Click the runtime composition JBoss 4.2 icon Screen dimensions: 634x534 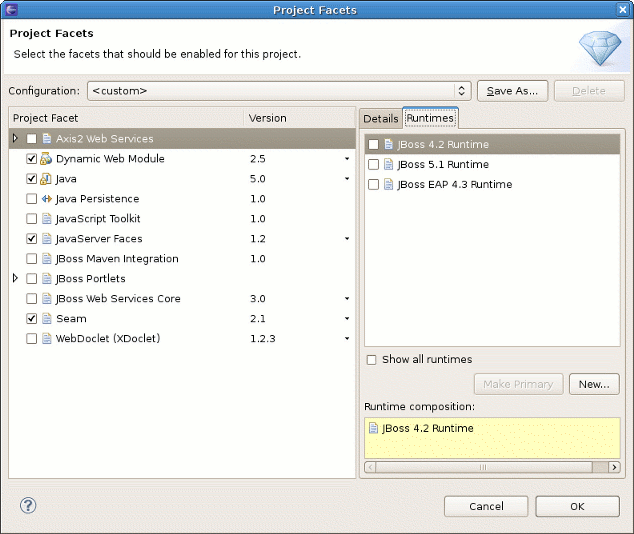[374, 428]
